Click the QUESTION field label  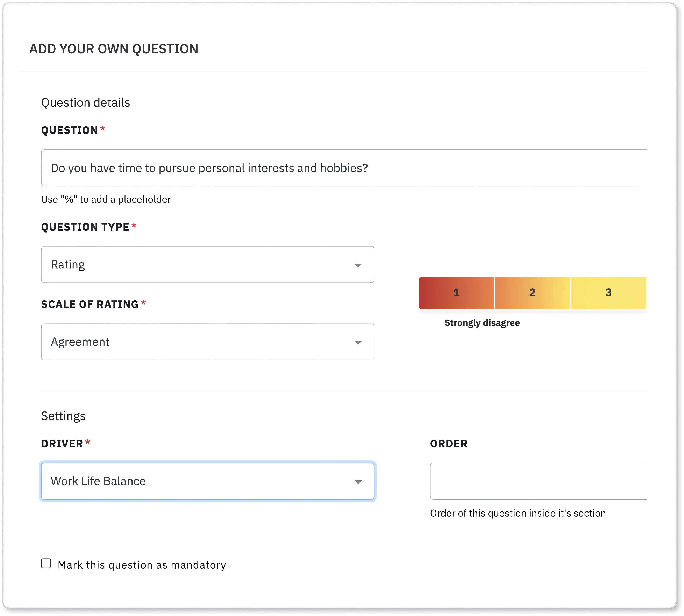pyautogui.click(x=69, y=130)
